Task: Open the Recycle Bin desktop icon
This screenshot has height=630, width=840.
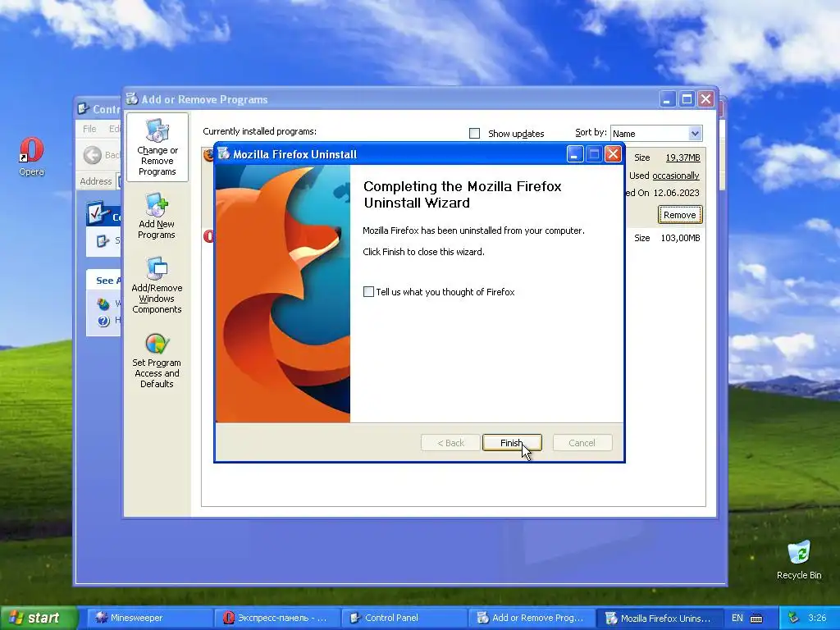Action: pyautogui.click(x=799, y=559)
